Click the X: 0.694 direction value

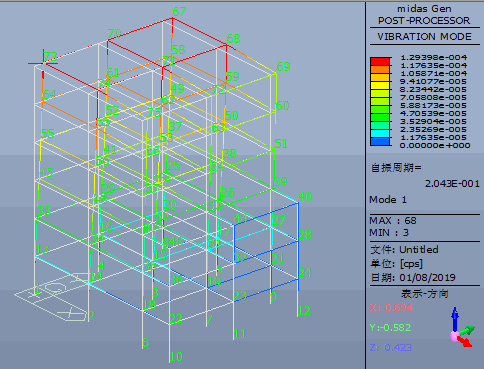pos(391,307)
